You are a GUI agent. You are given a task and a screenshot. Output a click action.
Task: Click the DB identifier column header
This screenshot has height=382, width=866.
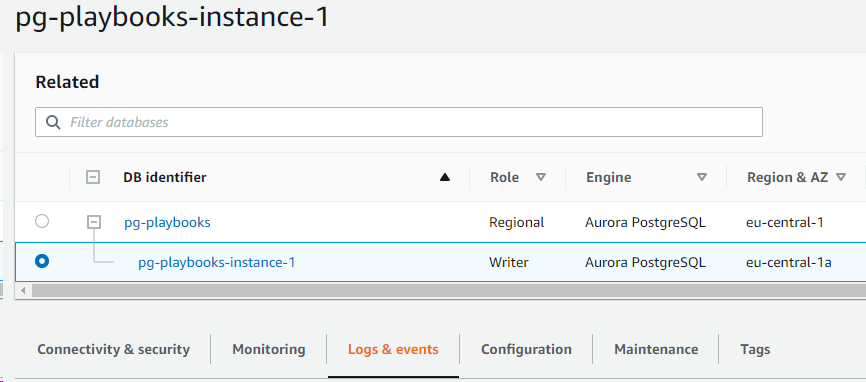point(165,177)
